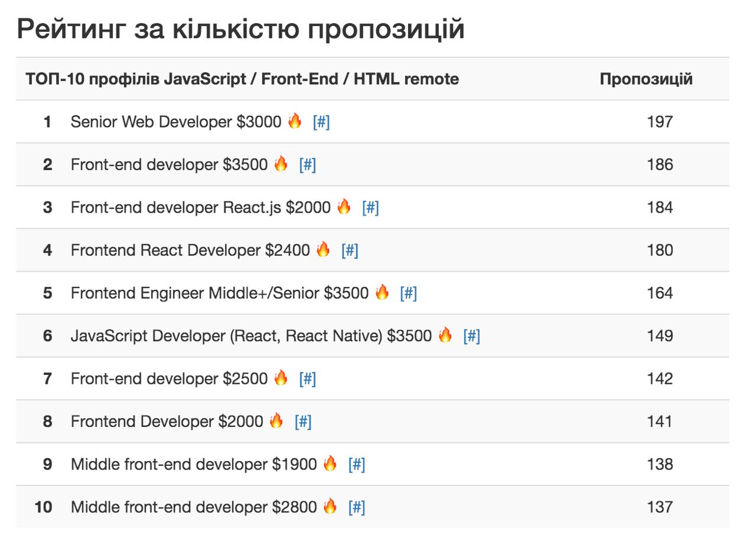Click the 'Пропозицій' column header
Viewport: 756px width, 545px height.
click(646, 79)
